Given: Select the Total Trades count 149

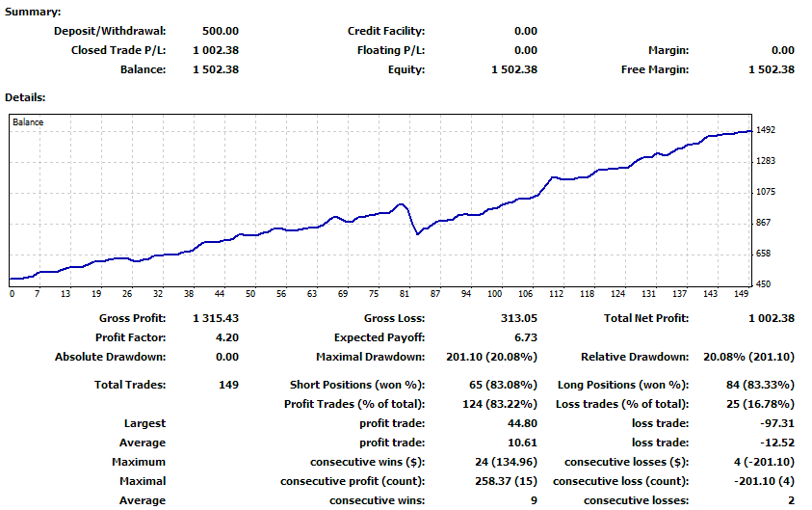Looking at the screenshot, I should [x=229, y=385].
